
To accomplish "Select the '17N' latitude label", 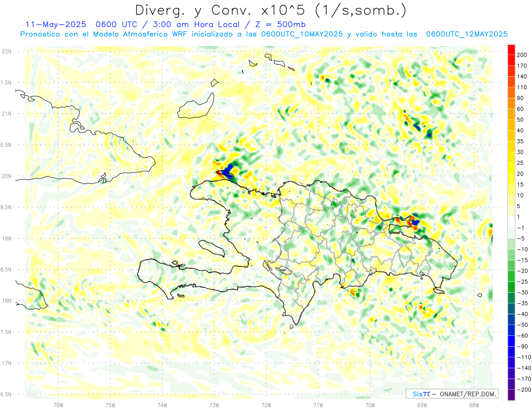I will pos(7,363).
